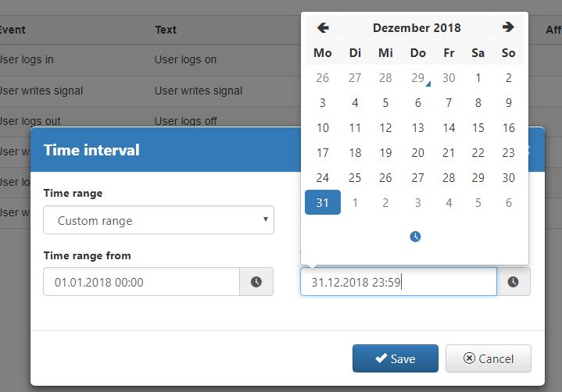This screenshot has width=562, height=392.
Task: Select November 29 marked as today
Action: pyautogui.click(x=418, y=78)
